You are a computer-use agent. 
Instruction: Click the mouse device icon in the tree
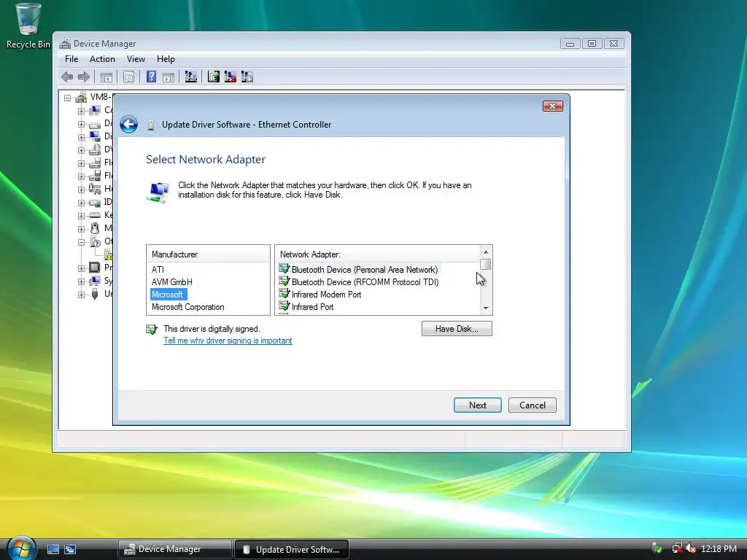[95, 228]
